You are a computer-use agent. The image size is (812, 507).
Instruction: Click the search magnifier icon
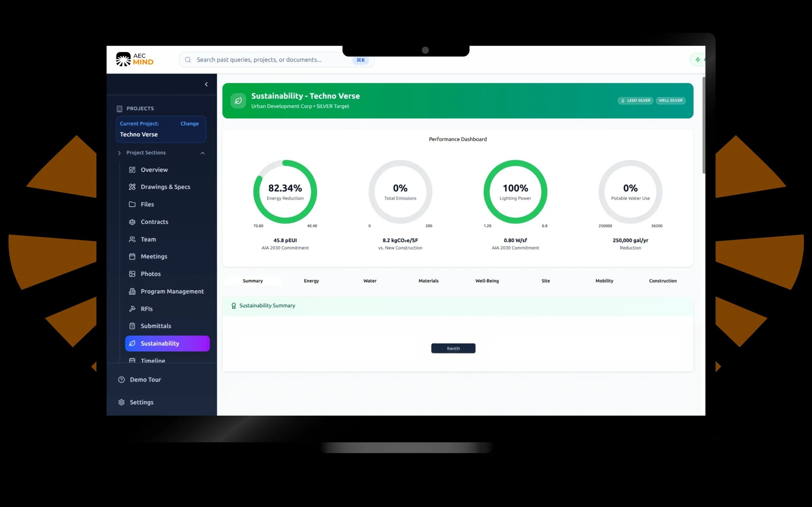[x=188, y=60]
